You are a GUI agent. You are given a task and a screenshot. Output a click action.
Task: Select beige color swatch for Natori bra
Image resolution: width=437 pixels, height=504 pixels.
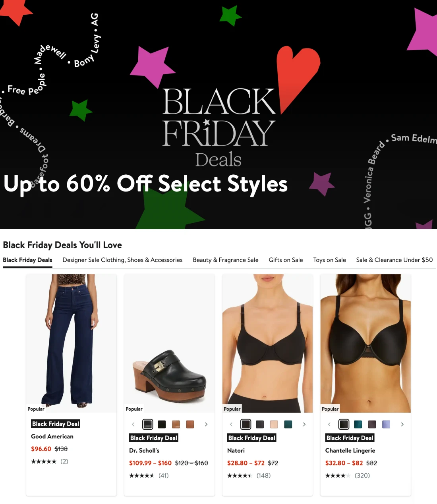tap(274, 425)
